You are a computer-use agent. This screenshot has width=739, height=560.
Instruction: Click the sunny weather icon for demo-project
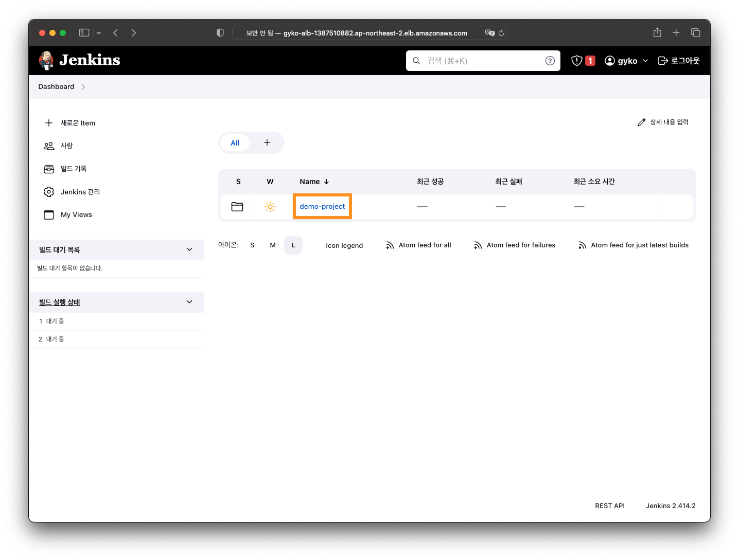(x=270, y=207)
